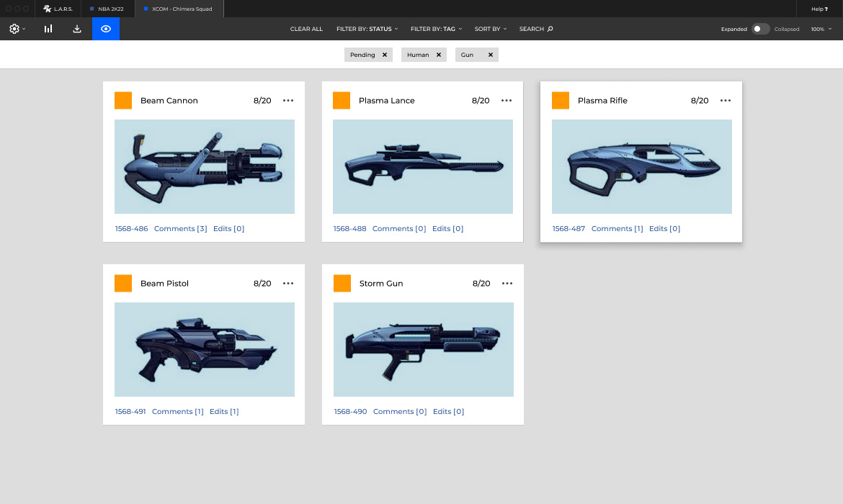The width and height of the screenshot is (843, 504).
Task: Switch to the L.A.R.S. tab
Action: (58, 9)
